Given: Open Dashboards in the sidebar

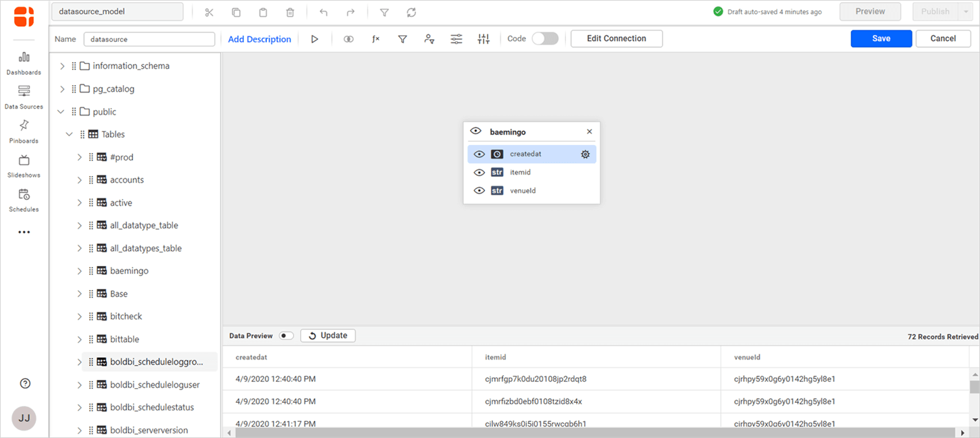Looking at the screenshot, I should [x=24, y=63].
